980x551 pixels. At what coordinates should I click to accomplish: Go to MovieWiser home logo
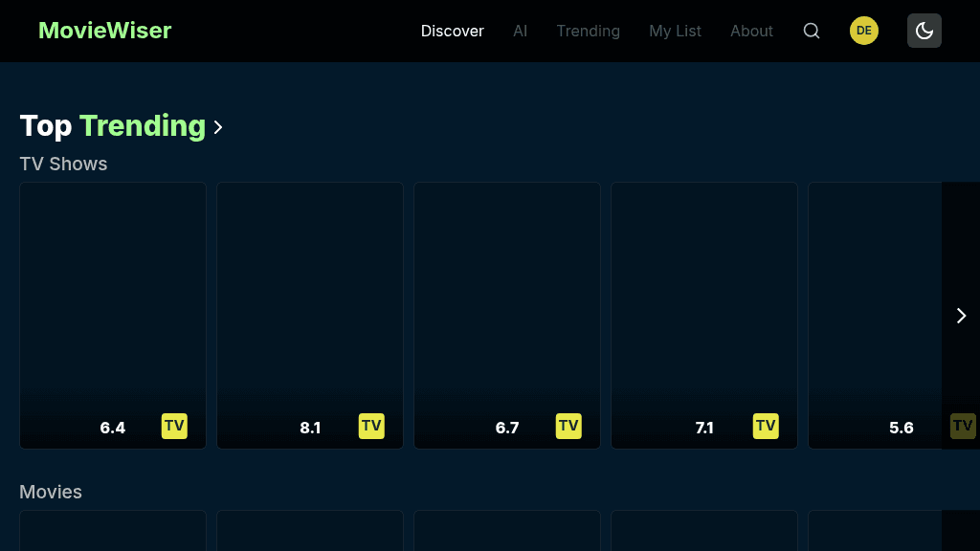(104, 31)
